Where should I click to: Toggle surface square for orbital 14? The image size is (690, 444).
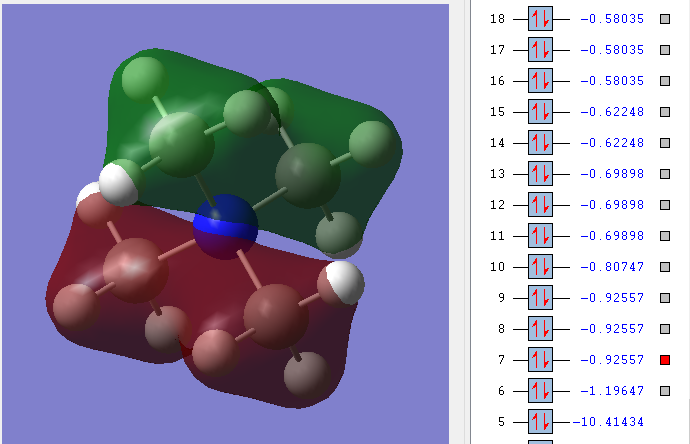[665, 143]
